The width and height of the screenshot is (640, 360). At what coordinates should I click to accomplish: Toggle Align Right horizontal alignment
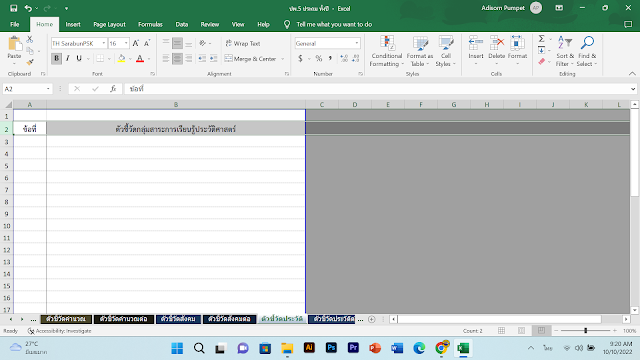tap(189, 58)
